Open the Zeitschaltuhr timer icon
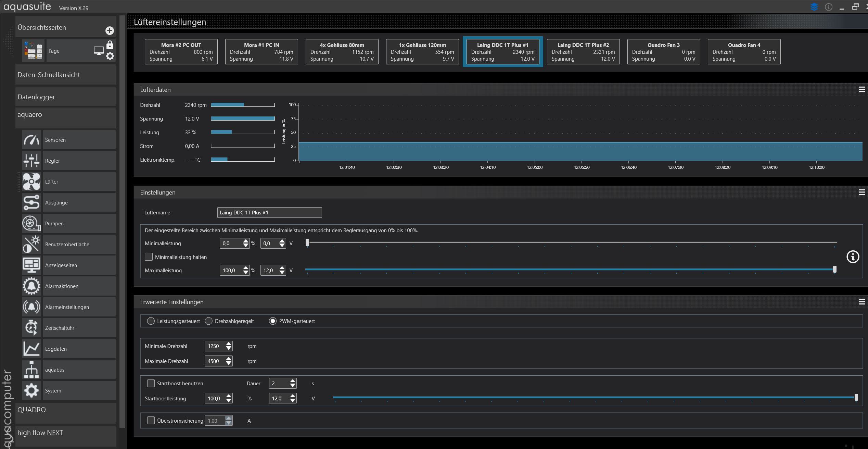Image resolution: width=868 pixels, height=449 pixels. (31, 328)
